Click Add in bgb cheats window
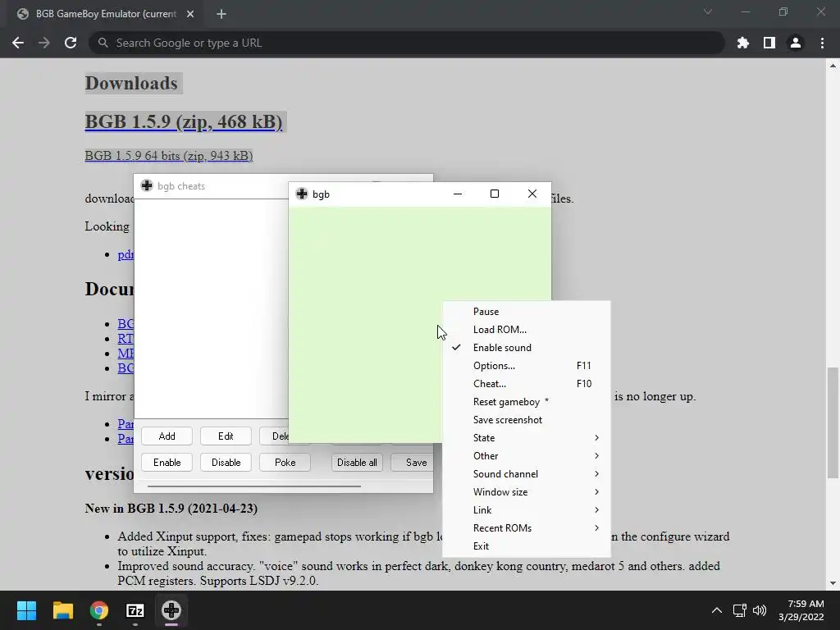Viewport: 840px width, 630px height. 167,436
